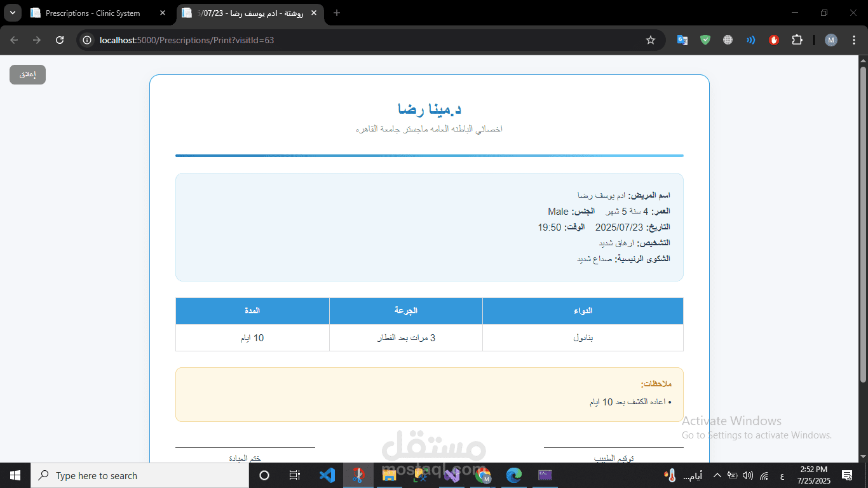Select the روشتة ادم يوسف رضا tab
The image size is (868, 488).
click(x=250, y=13)
